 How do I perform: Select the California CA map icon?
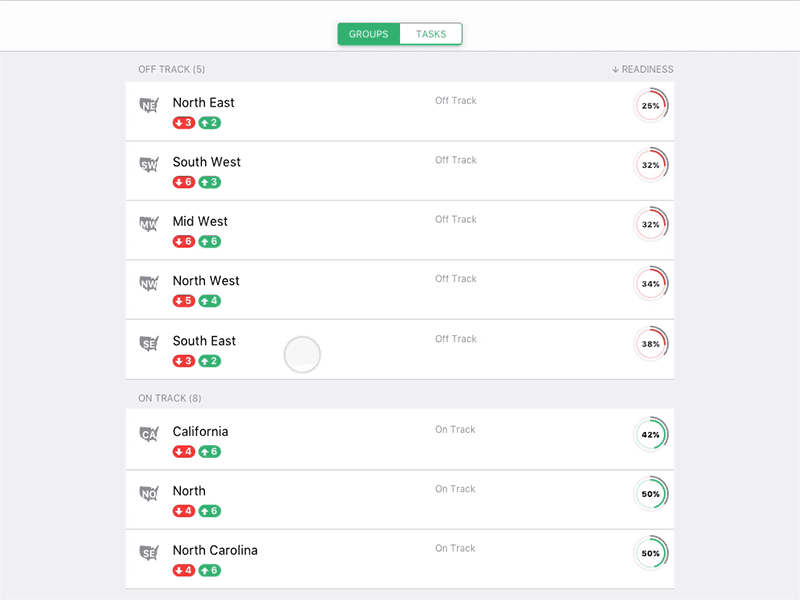tap(148, 432)
